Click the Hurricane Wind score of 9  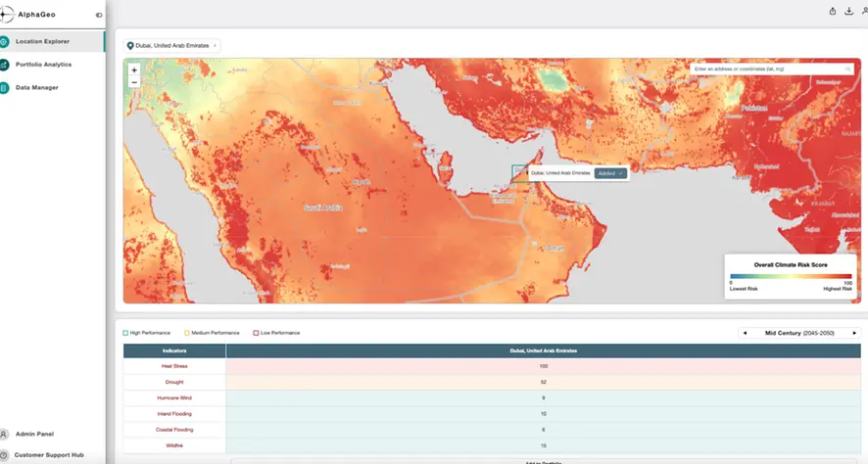543,397
